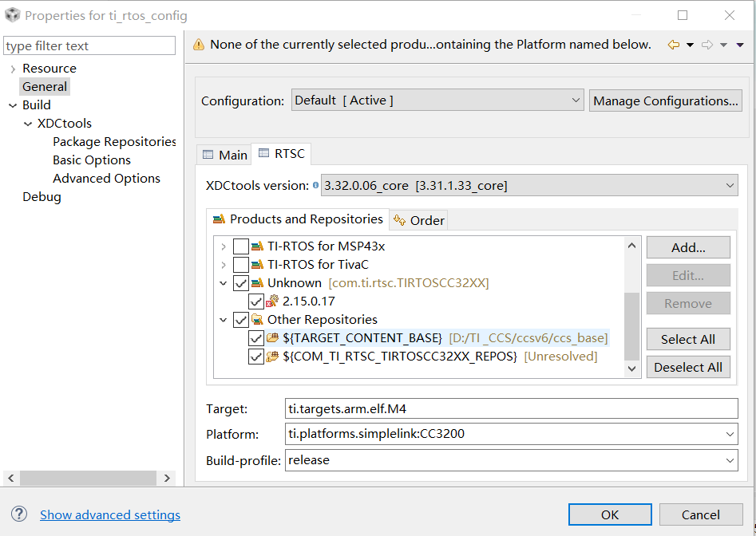Click the TI-RTOS for MSP43x product icon
This screenshot has width=756, height=536.
click(x=257, y=246)
